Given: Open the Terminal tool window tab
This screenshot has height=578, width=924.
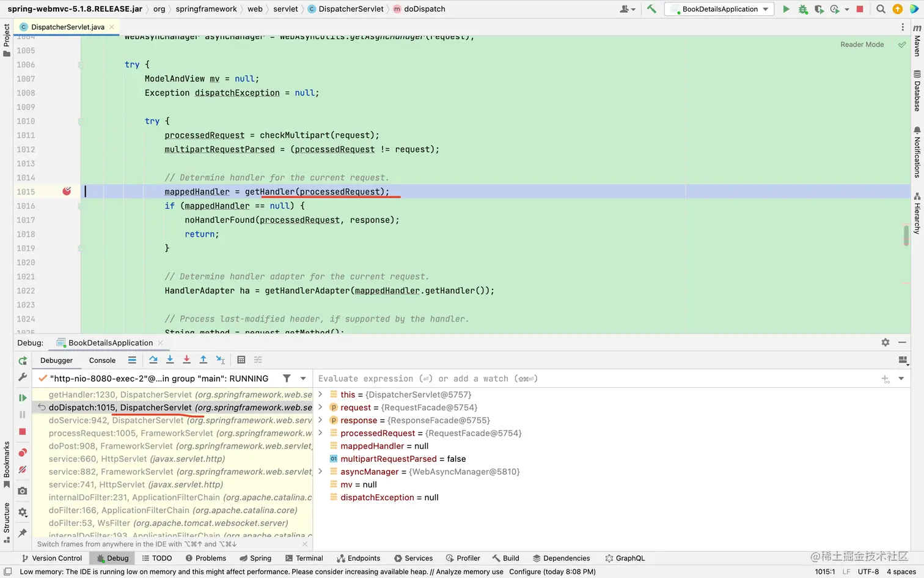Looking at the screenshot, I should (x=304, y=558).
